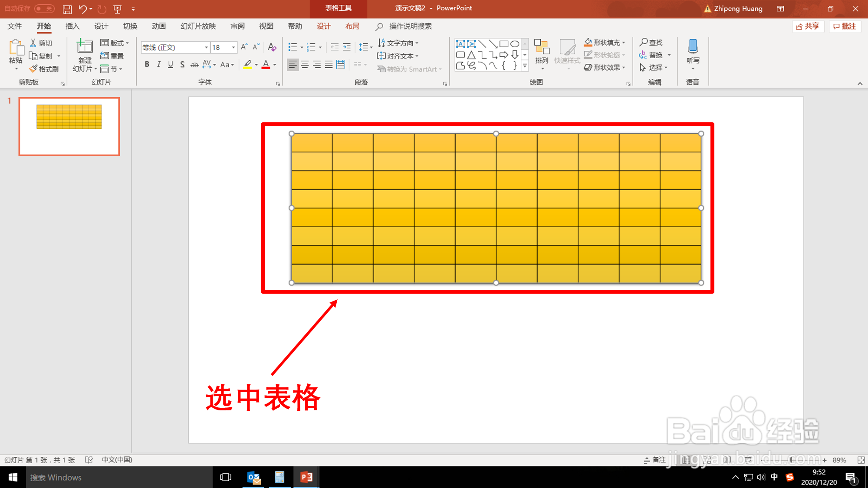Toggle underline formatting

pyautogui.click(x=171, y=65)
